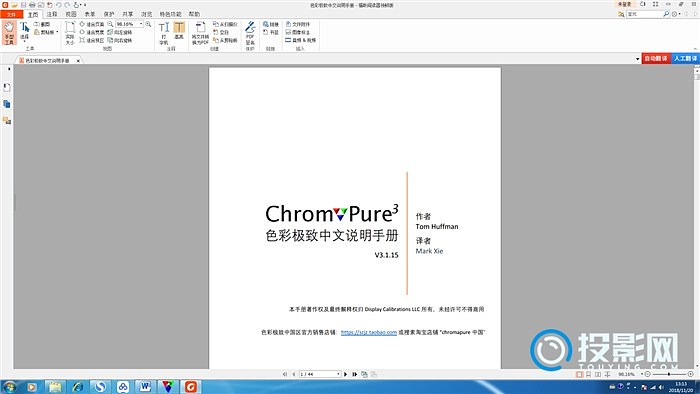This screenshot has height=394, width=700.
Task: Open the Bookmarks sidebar panel
Action: tap(7, 87)
